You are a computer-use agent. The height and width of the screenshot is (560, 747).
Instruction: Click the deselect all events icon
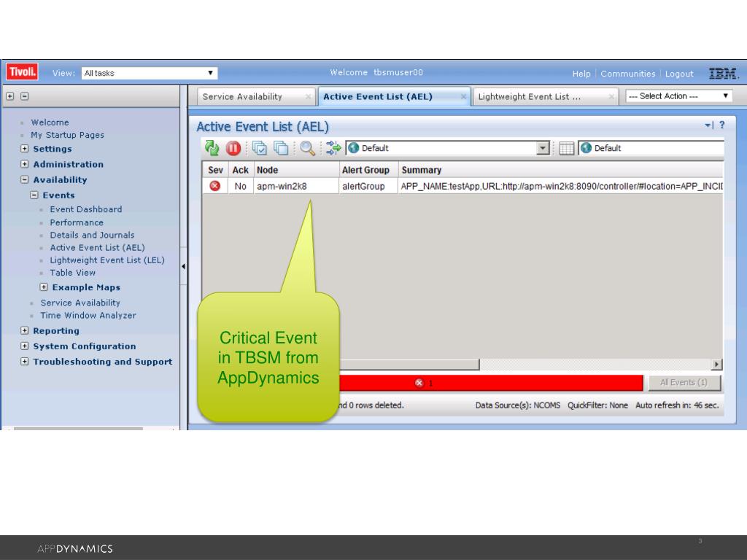[x=281, y=148]
